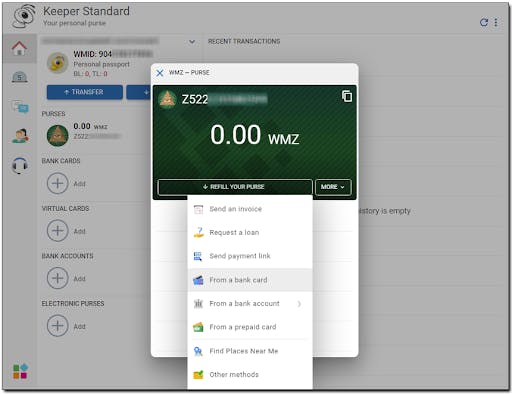Expand the From a bank account submenu
Viewport: 512px width, 394px height.
[250, 304]
